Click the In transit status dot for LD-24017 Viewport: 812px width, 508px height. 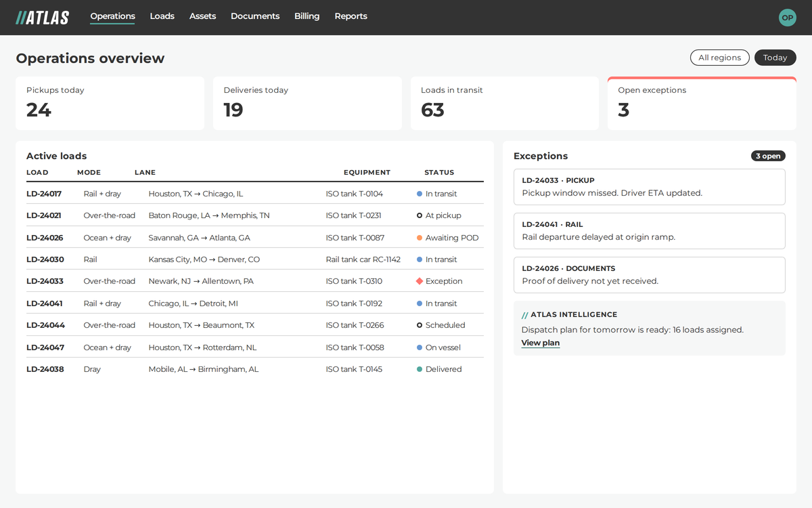point(420,194)
